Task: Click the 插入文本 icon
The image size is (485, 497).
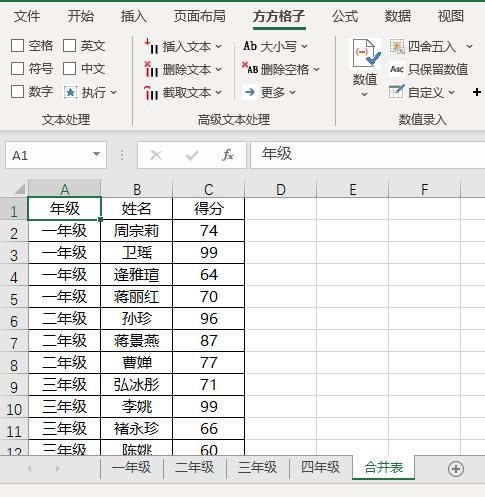Action: click(x=151, y=46)
